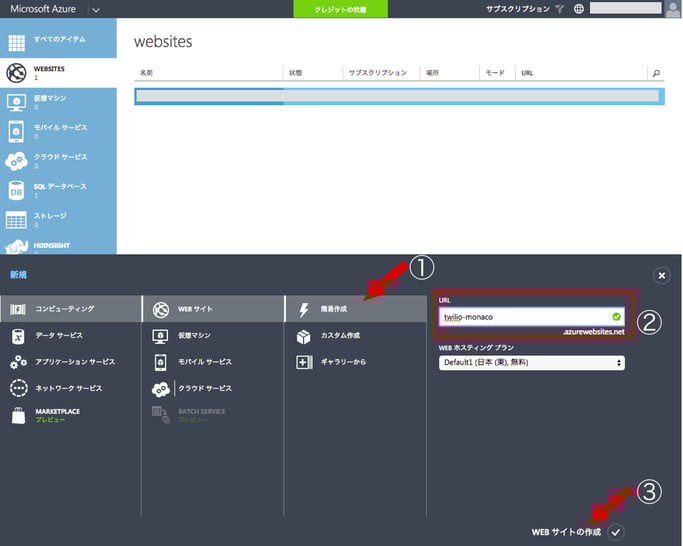Open the Virtual Machines monitor icon
Viewport: 683px width, 546px height.
[16, 102]
